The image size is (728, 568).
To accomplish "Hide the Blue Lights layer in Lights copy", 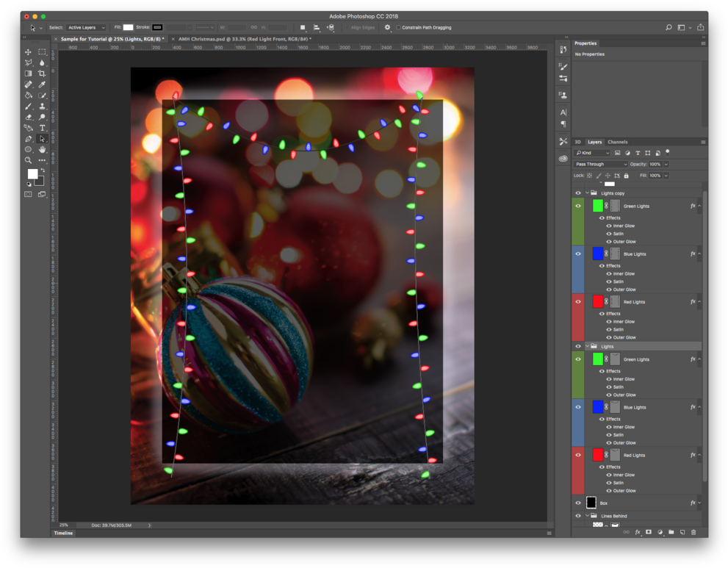I will [578, 254].
